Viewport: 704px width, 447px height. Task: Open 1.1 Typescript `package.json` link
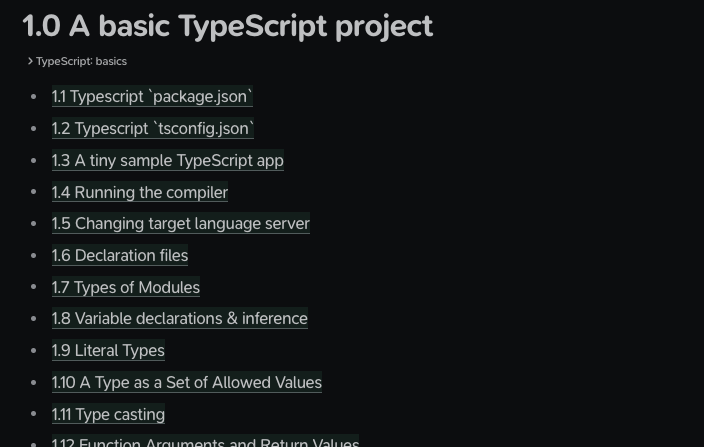point(152,96)
